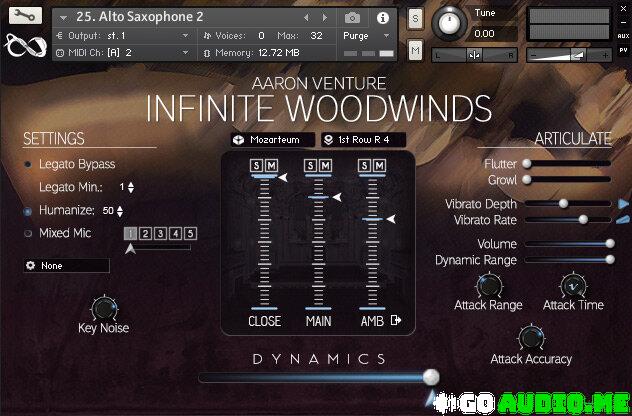The width and height of the screenshot is (632, 416).
Task: Click the Vibrato Depth slider
Action: tap(567, 203)
